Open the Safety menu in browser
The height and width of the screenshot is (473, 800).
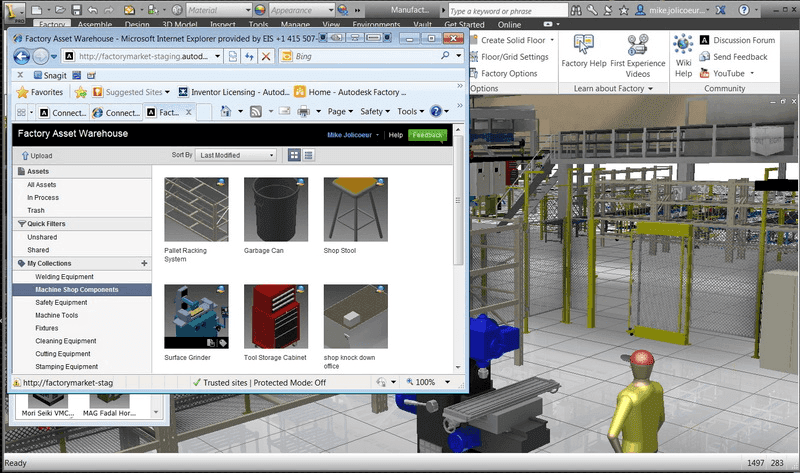pyautogui.click(x=374, y=111)
